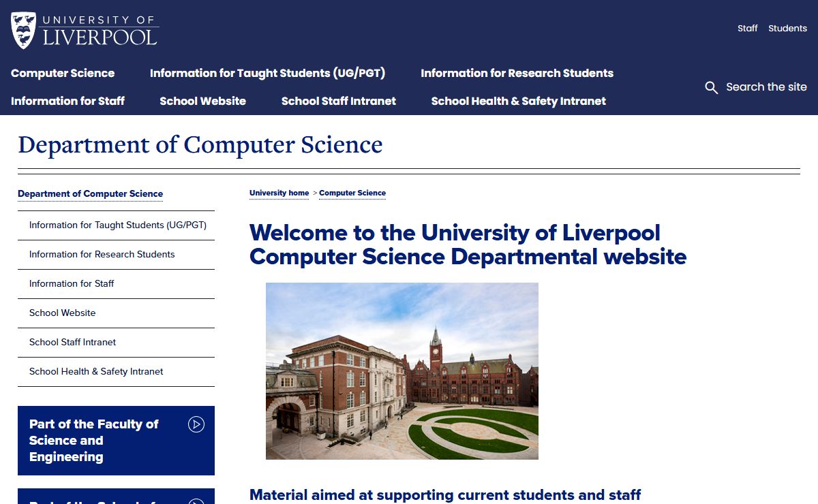818x504 pixels.
Task: Open the Students link in top header
Action: (x=787, y=28)
